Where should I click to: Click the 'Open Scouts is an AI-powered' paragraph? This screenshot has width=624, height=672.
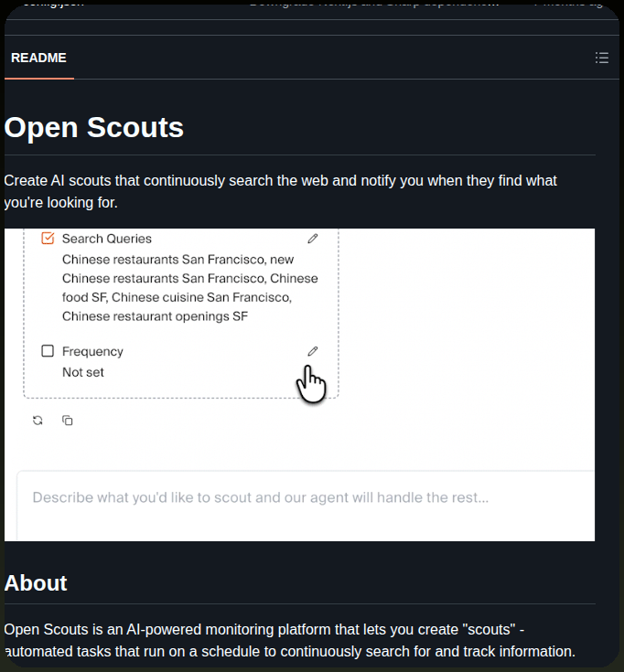[290, 640]
